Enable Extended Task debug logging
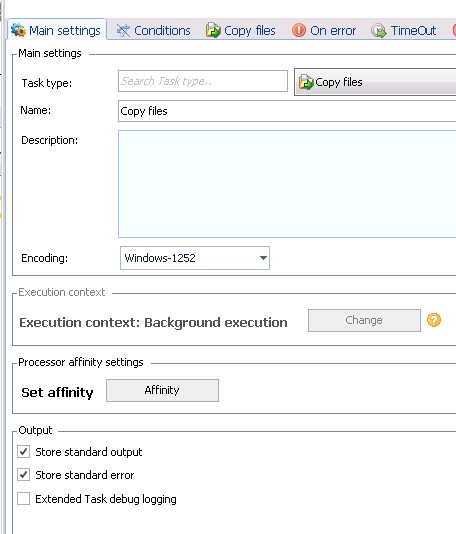 [x=23, y=499]
